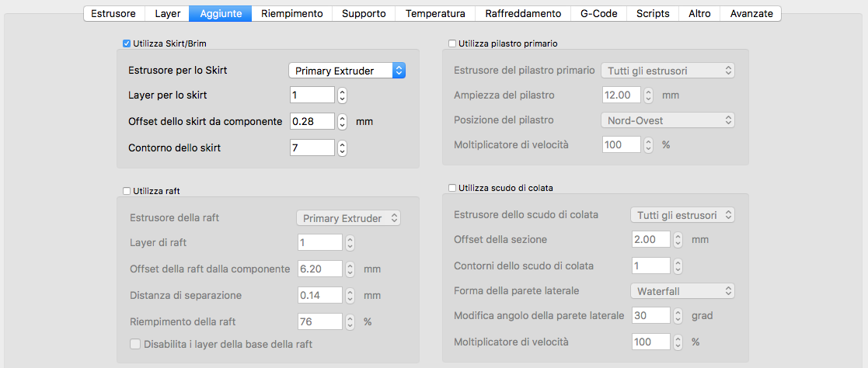Screen dimensions: 868x368
Task: Adjust Offset dello skirt stepper arrows
Action: (343, 122)
